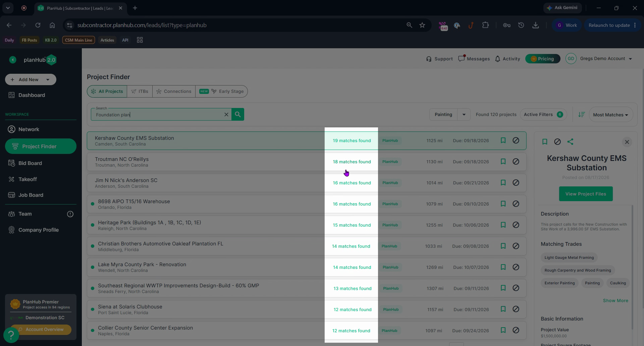Share the Kershaw County EMS Substation project

tap(570, 142)
